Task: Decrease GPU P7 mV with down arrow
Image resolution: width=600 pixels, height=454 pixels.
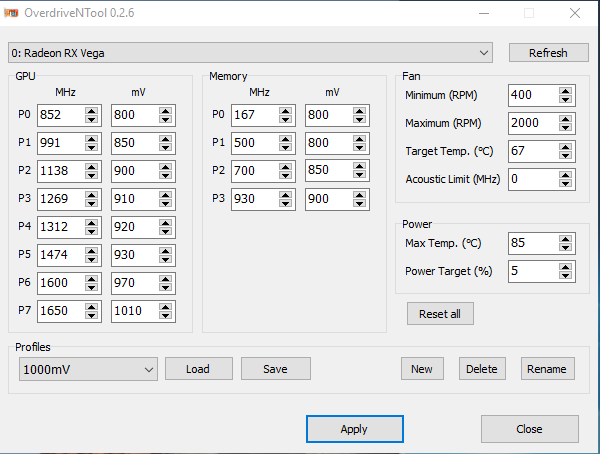Action: pos(165,315)
